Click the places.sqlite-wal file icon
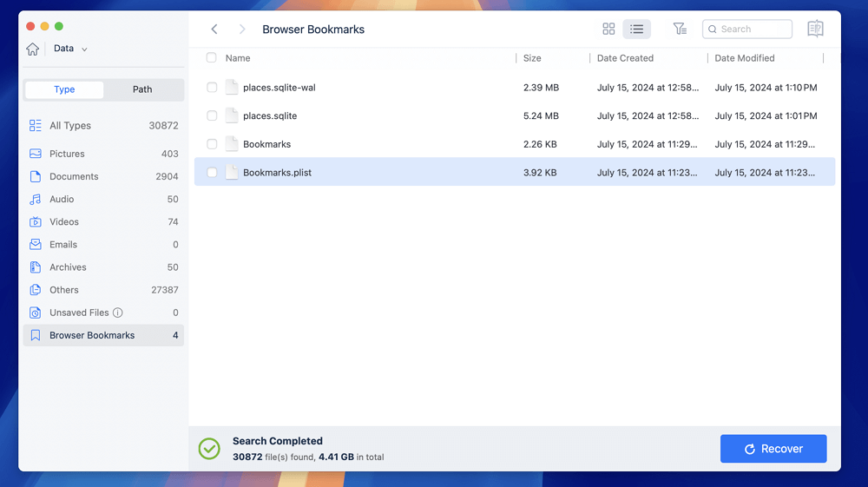The image size is (868, 487). pos(232,87)
